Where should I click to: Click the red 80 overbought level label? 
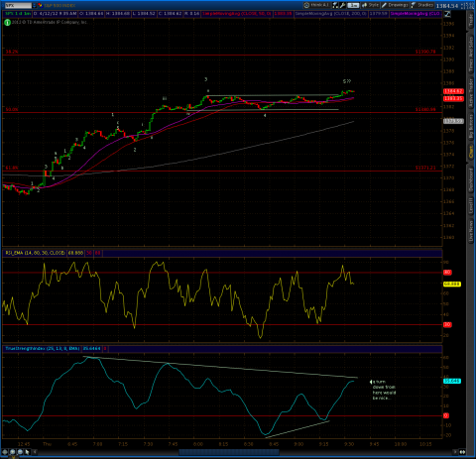click(447, 273)
